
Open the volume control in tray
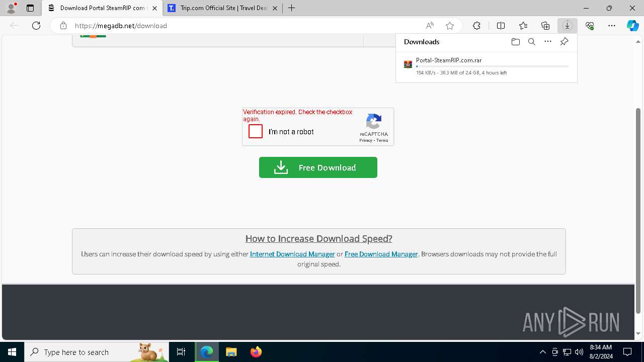tap(579, 352)
